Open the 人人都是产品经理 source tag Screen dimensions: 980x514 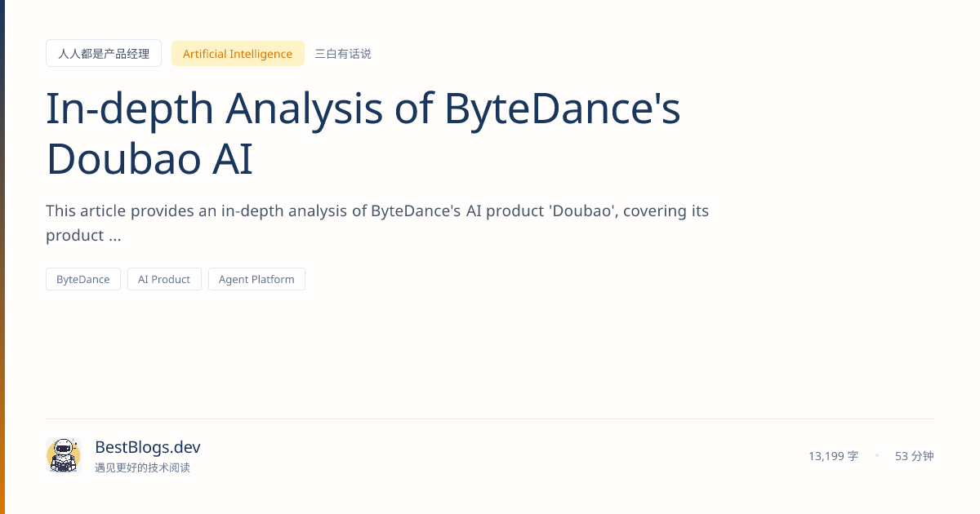coord(104,52)
